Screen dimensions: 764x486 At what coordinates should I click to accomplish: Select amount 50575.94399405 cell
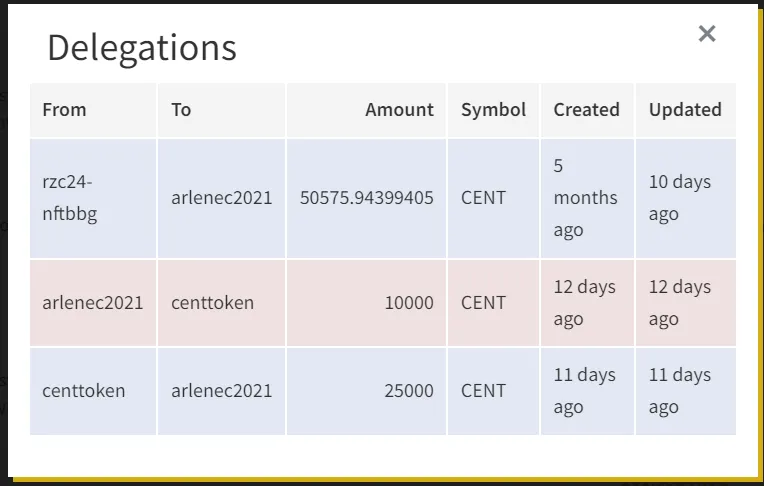366,198
